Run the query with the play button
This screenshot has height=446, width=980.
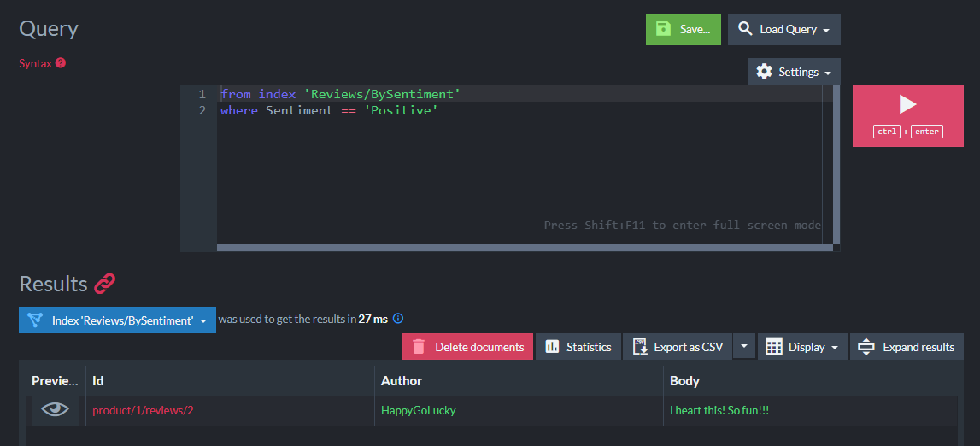[907, 105]
